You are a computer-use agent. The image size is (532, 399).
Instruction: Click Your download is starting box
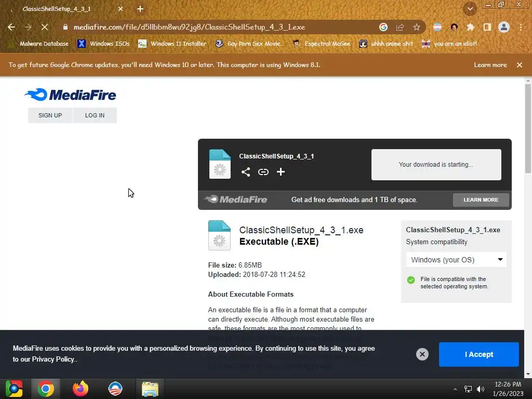[x=436, y=165]
